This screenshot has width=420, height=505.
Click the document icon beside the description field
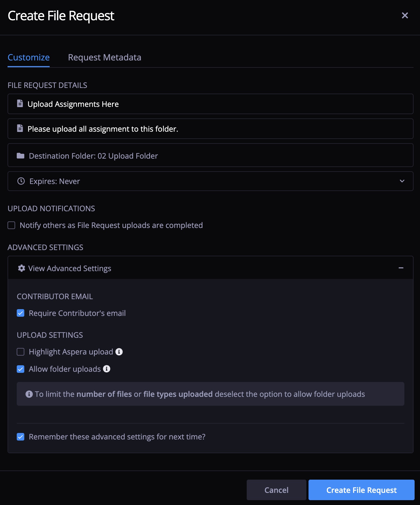20,128
